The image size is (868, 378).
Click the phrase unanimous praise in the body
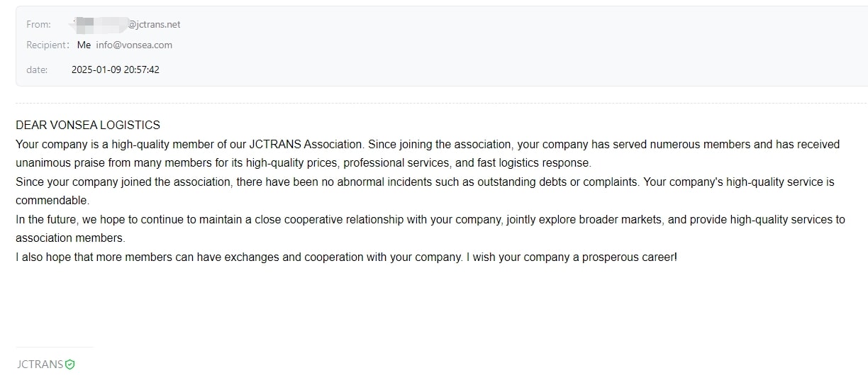[60, 163]
